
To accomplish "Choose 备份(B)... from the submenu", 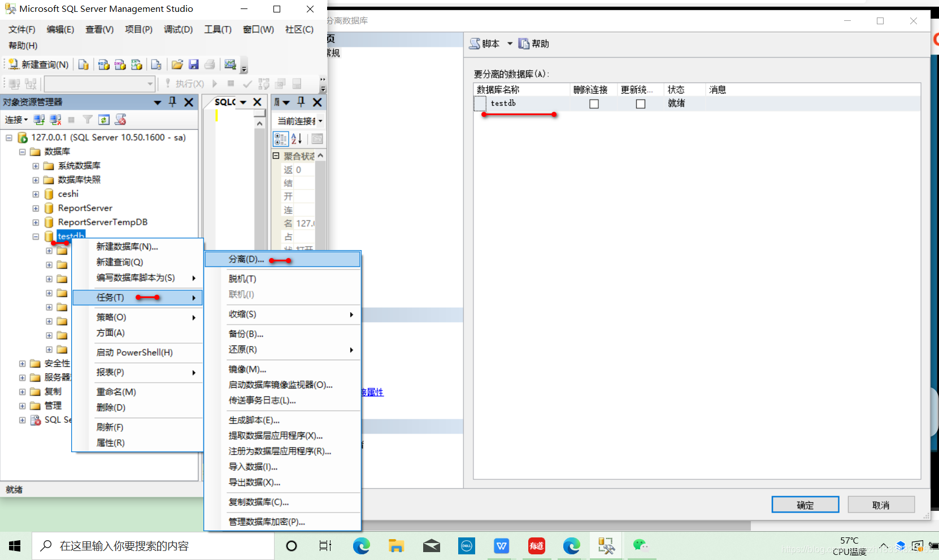I will click(x=282, y=334).
